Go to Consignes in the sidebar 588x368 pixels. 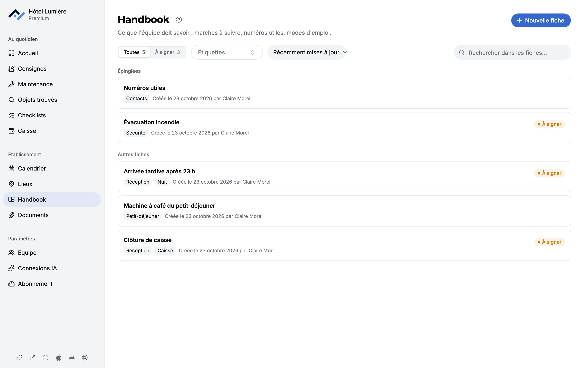(52, 69)
